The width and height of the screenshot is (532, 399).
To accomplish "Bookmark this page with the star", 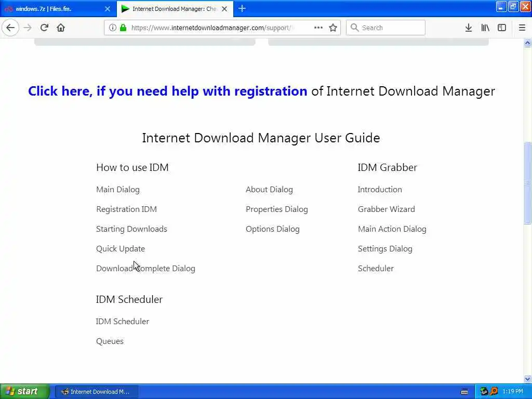I will pos(333,28).
